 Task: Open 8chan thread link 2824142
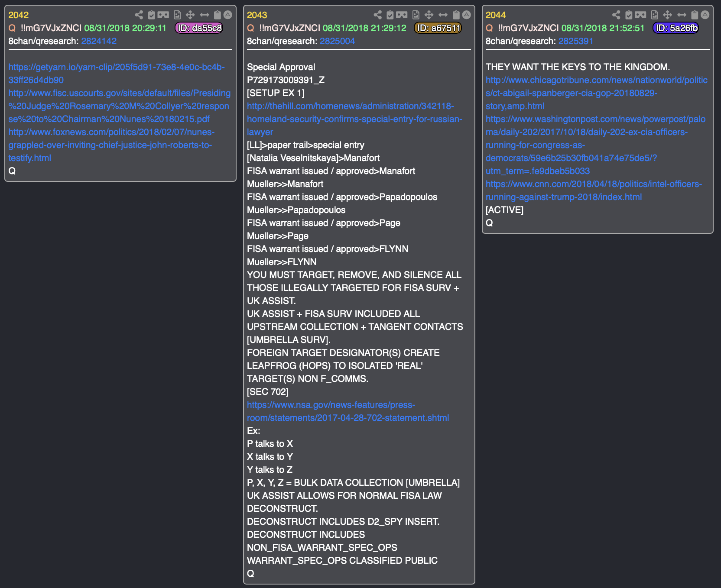pyautogui.click(x=99, y=41)
